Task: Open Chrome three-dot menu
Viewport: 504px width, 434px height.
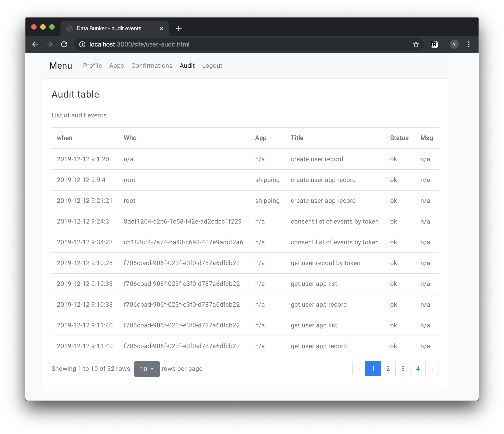Action: pyautogui.click(x=469, y=44)
